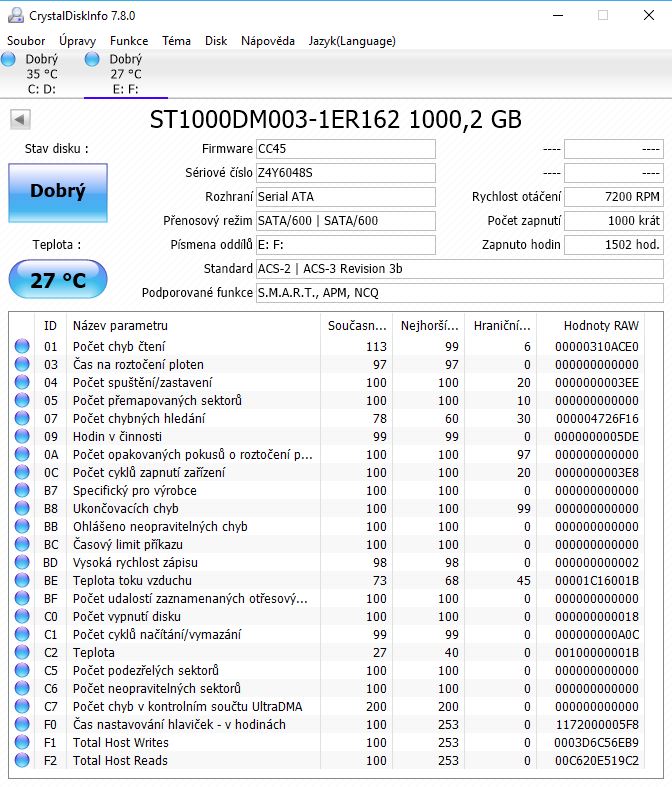This screenshot has width=672, height=787.
Task: Click the CrystalDiskInfo title bar app icon
Action: 16,16
